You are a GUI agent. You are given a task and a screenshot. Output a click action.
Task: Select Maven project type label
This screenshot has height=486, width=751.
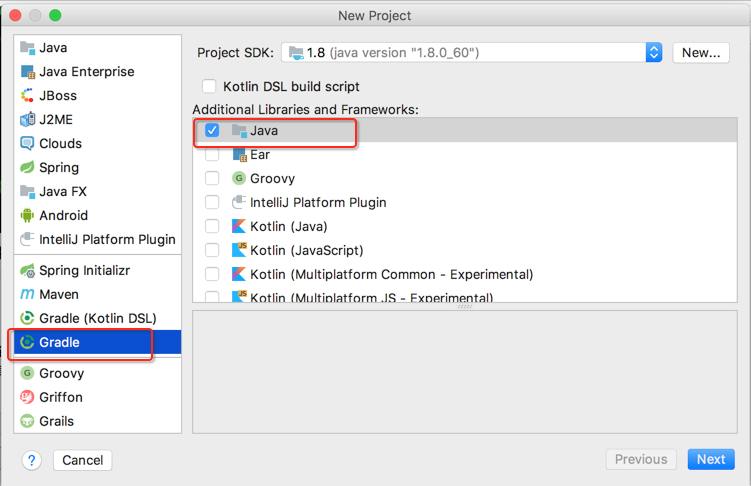click(59, 294)
